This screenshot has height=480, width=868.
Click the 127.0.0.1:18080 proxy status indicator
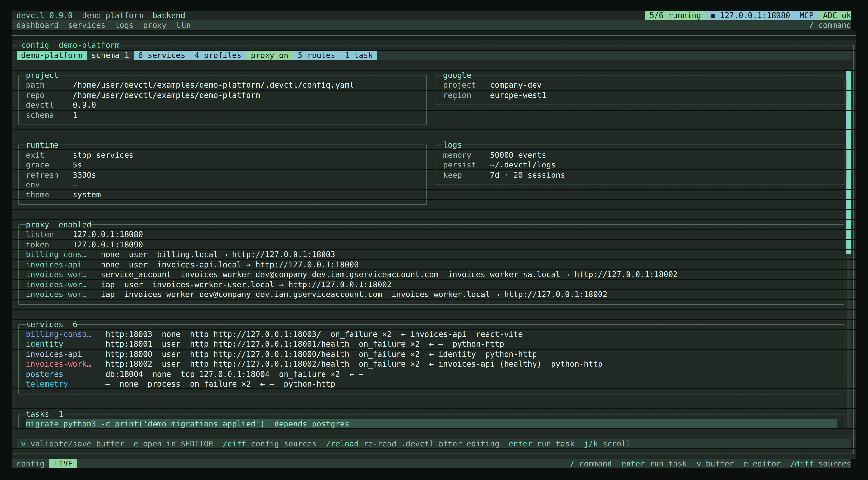pyautogui.click(x=750, y=16)
